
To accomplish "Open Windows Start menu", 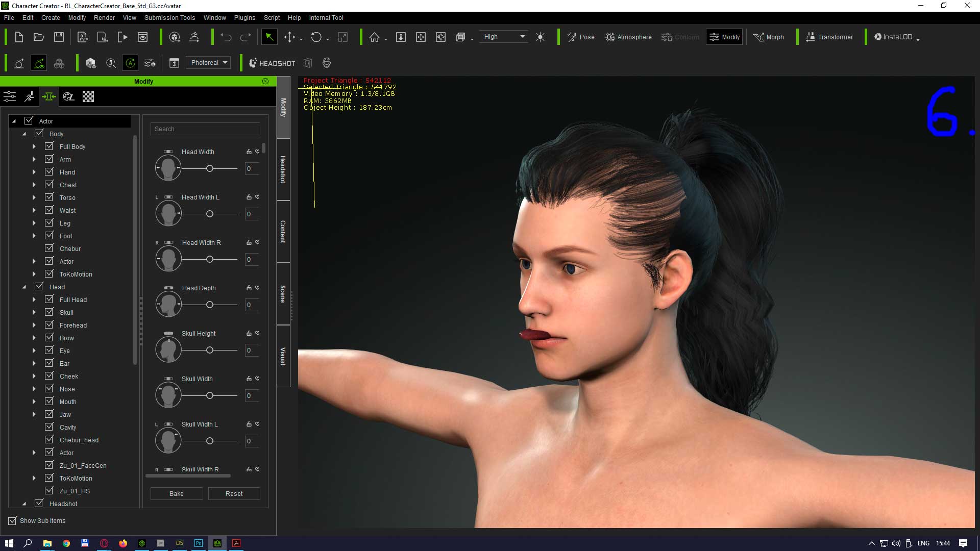I will (x=9, y=543).
